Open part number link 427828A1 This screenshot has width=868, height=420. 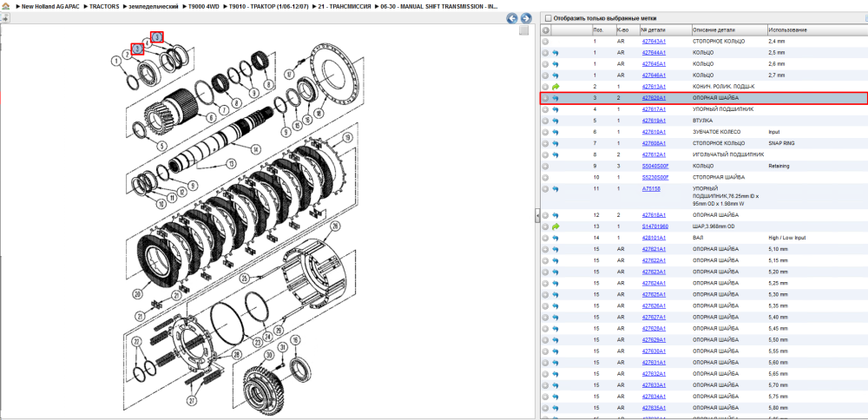click(x=654, y=328)
